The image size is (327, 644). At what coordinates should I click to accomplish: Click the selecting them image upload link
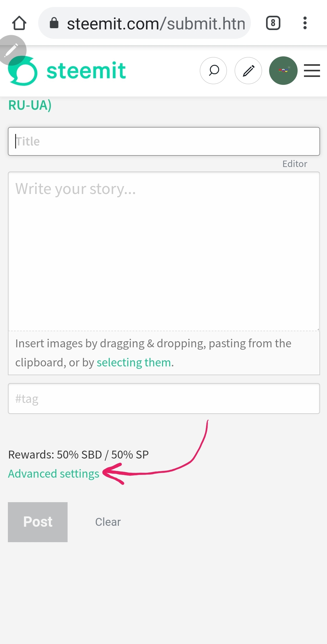point(134,362)
